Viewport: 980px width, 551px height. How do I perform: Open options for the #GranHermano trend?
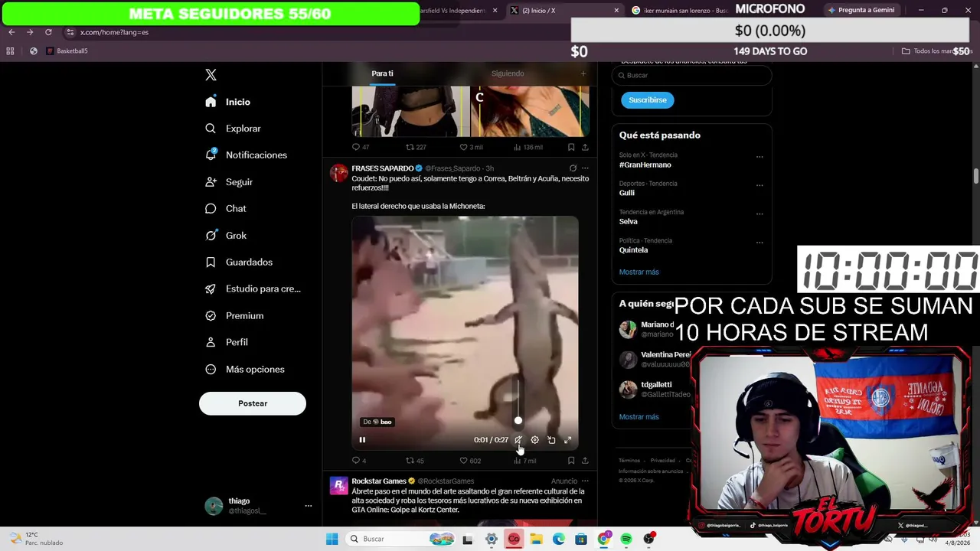[759, 157]
